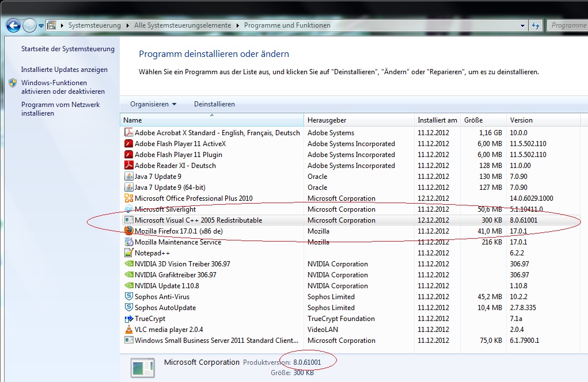Image resolution: width=588 pixels, height=382 pixels.
Task: Click 'VideoLAN' publisher cell
Action: [323, 330]
